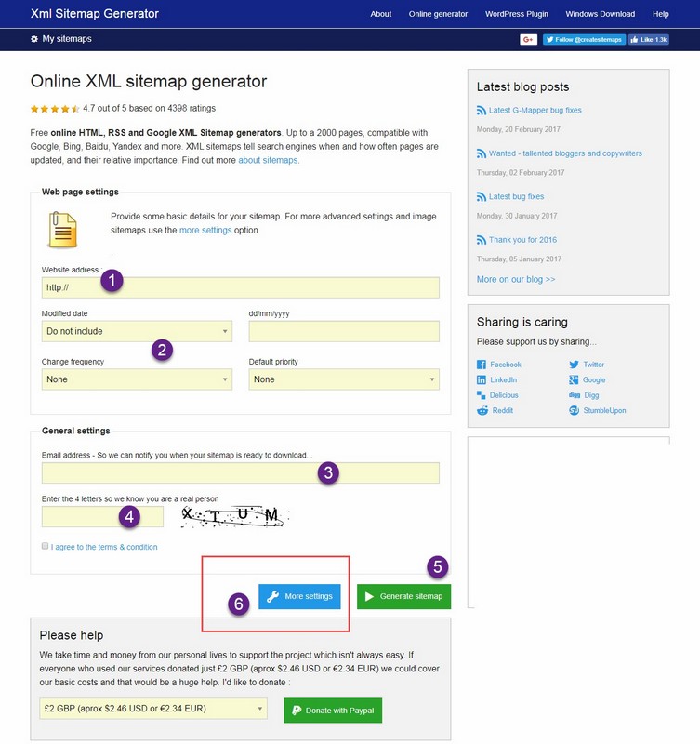
Task: Click the Google+ share icon in header
Action: point(528,40)
